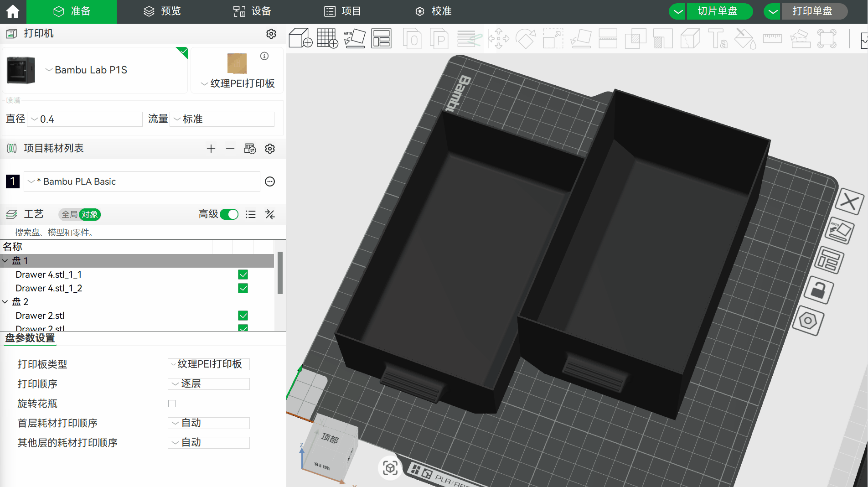Collapse the 盘 1 tree node
The image size is (868, 487).
[x=5, y=261]
